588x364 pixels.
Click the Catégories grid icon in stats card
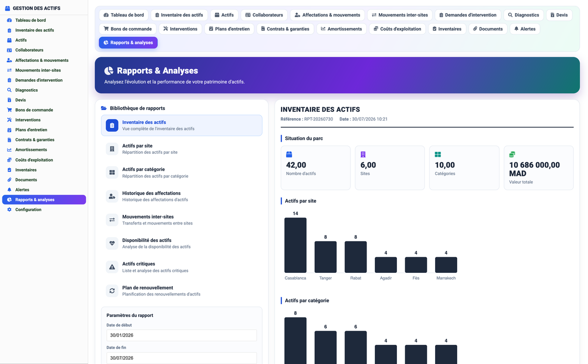(438, 154)
